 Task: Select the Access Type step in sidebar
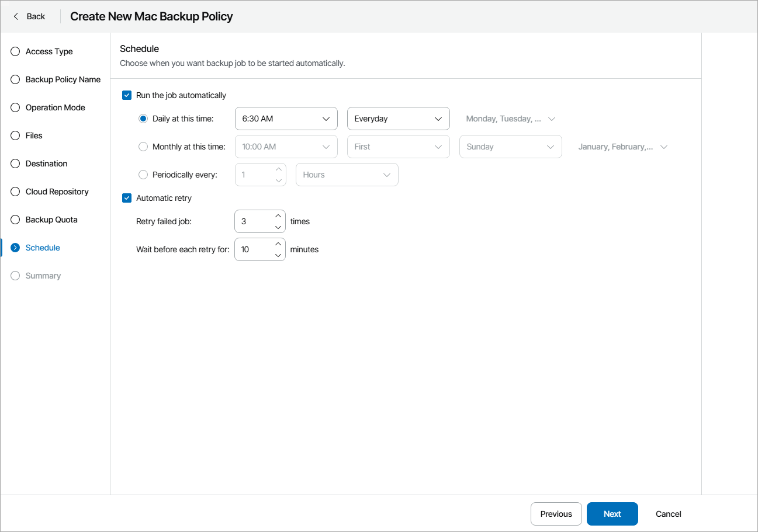pyautogui.click(x=15, y=51)
